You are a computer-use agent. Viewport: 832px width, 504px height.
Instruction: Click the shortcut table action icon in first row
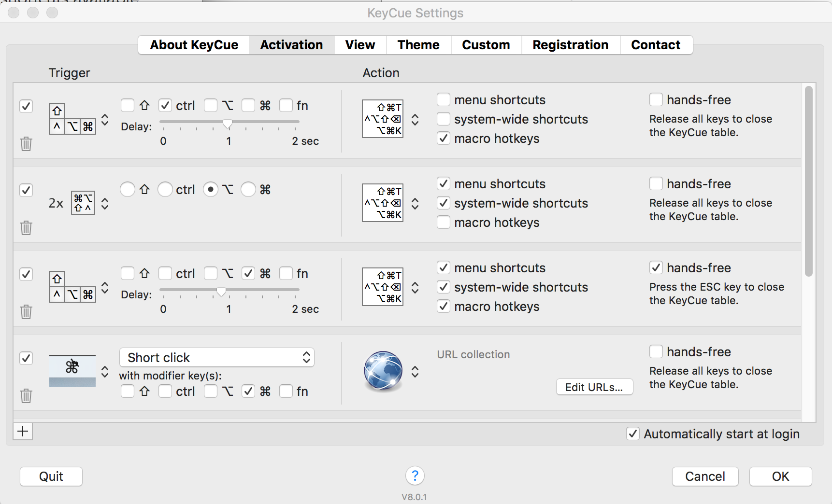point(383,119)
